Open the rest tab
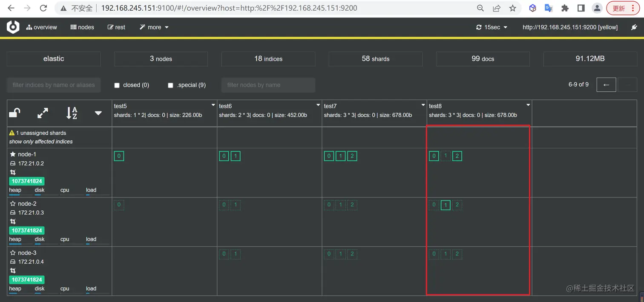This screenshot has width=644, height=302. pos(117,27)
